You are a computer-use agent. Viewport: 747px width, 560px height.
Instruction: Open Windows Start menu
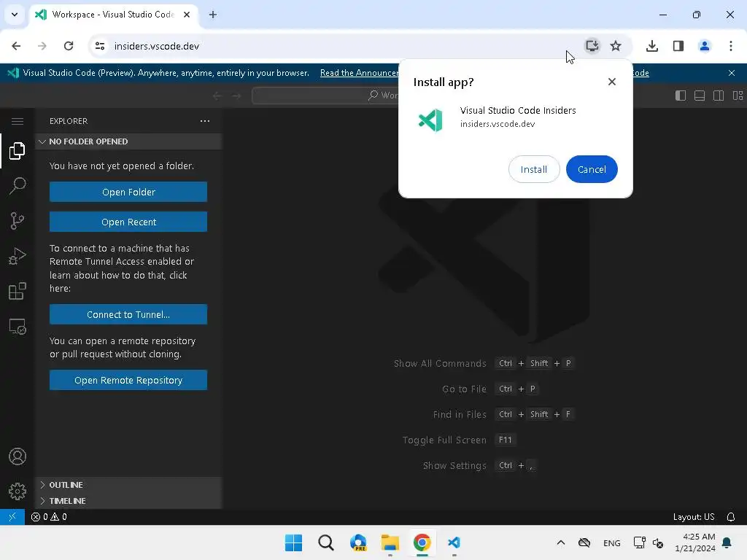point(293,542)
